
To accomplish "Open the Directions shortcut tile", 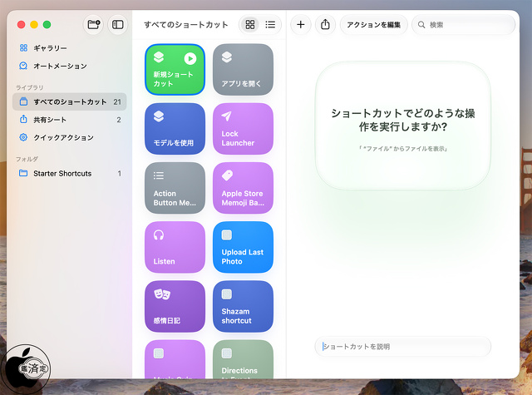I will pyautogui.click(x=243, y=359).
